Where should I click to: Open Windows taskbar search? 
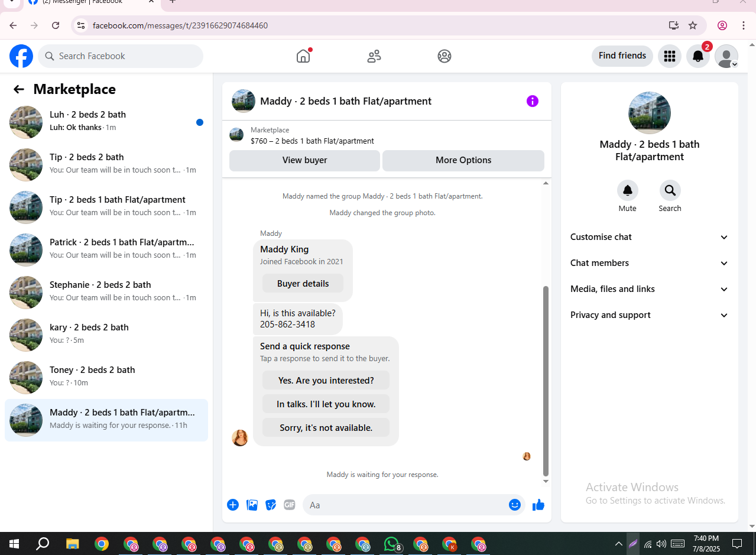point(43,544)
